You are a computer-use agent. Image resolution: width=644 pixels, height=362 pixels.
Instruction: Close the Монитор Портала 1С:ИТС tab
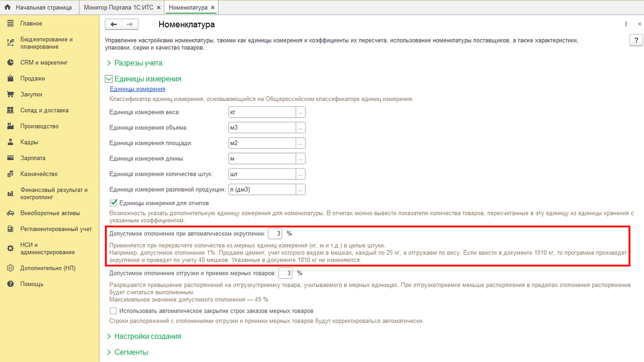158,8
